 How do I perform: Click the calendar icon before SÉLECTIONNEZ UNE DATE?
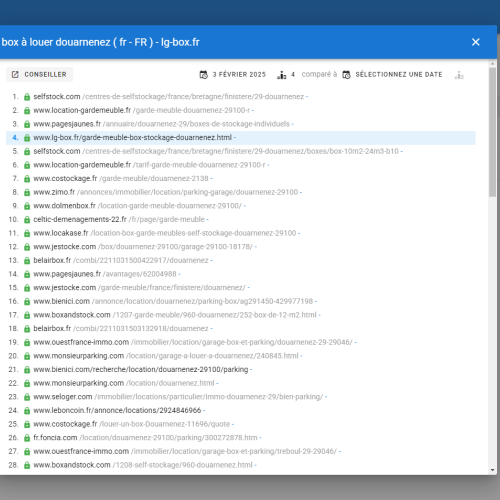coord(346,75)
